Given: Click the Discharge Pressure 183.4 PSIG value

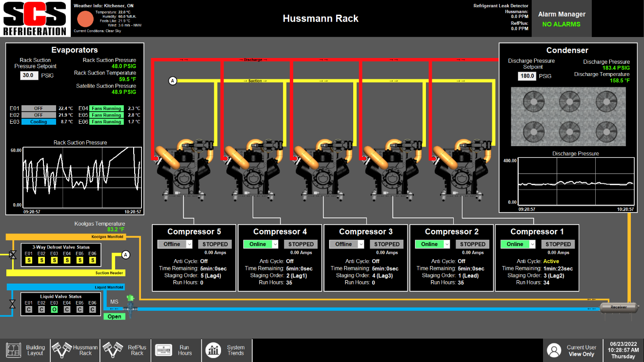Looking at the screenshot, I should click(616, 68).
